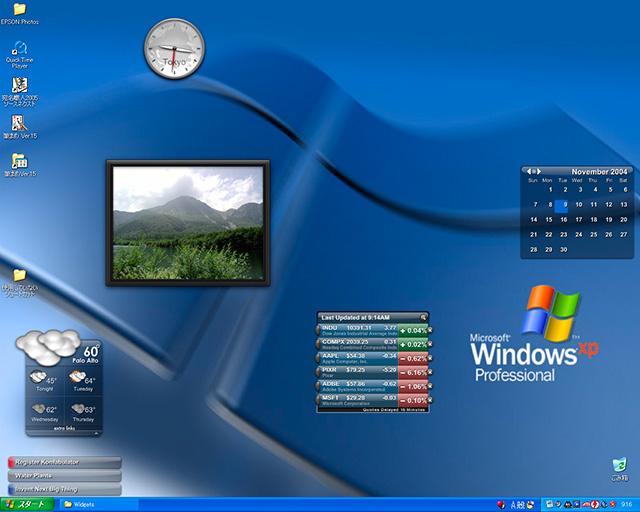Click the 'Last Updated at 9:14AM' header
The width and height of the screenshot is (640, 512).
(355, 317)
